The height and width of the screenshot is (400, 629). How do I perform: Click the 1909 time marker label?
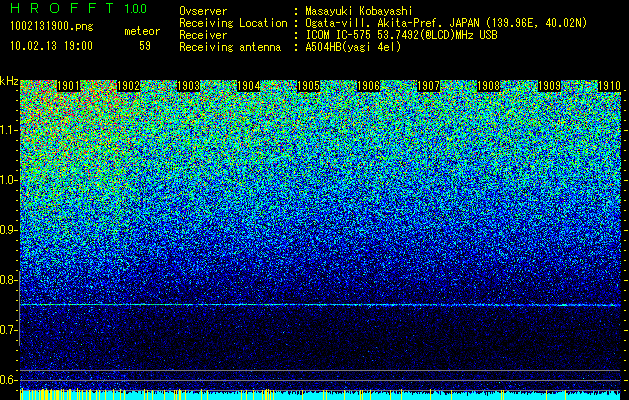tap(549, 86)
